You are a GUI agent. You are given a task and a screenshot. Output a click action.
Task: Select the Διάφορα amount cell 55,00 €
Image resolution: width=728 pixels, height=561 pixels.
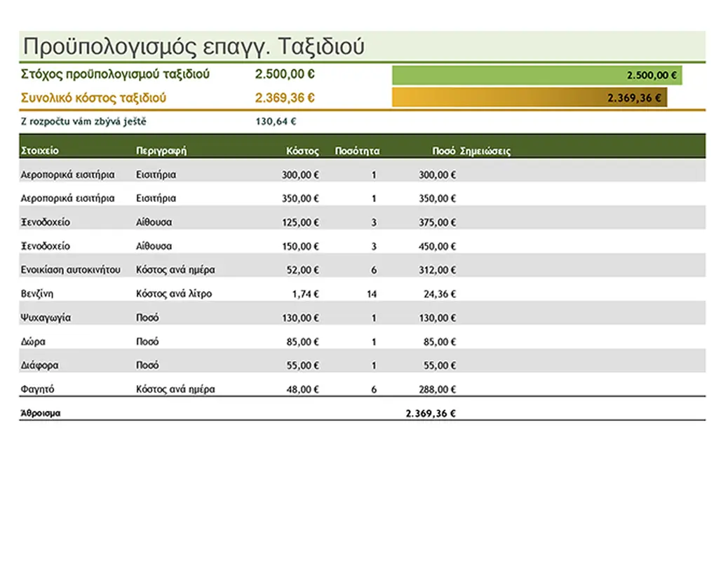pos(440,366)
